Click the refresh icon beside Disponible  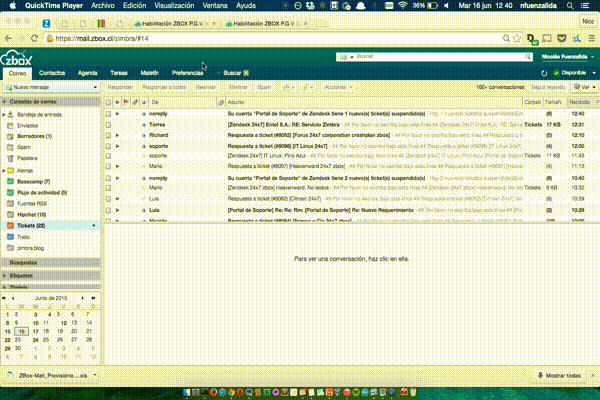point(544,73)
